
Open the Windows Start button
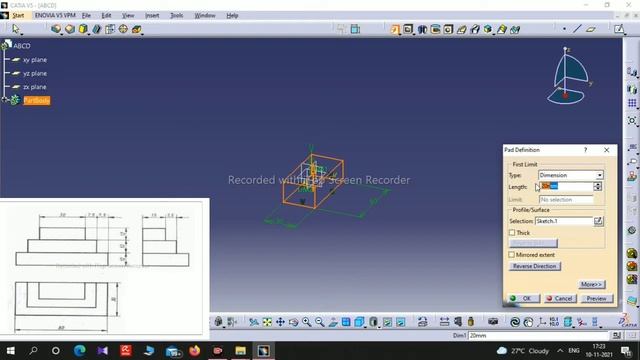coord(11,351)
